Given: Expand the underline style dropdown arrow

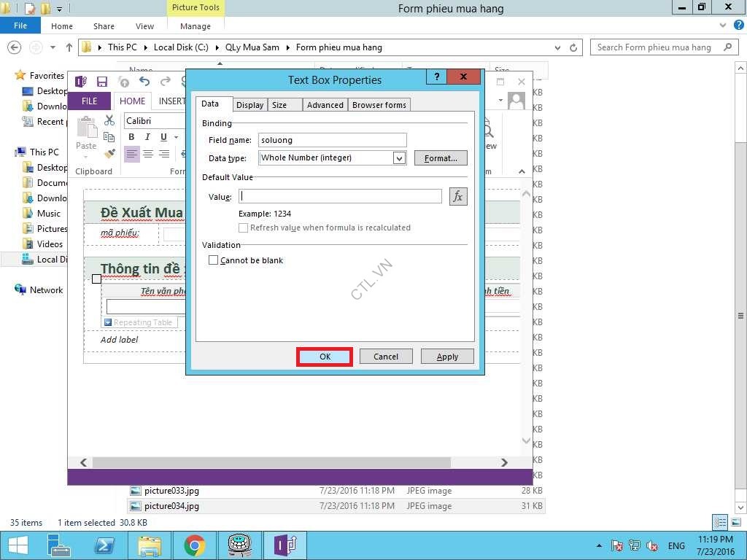Looking at the screenshot, I should coord(177,137).
